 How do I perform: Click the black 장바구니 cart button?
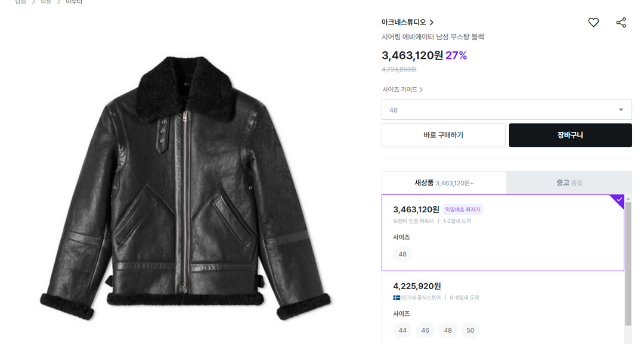click(570, 135)
